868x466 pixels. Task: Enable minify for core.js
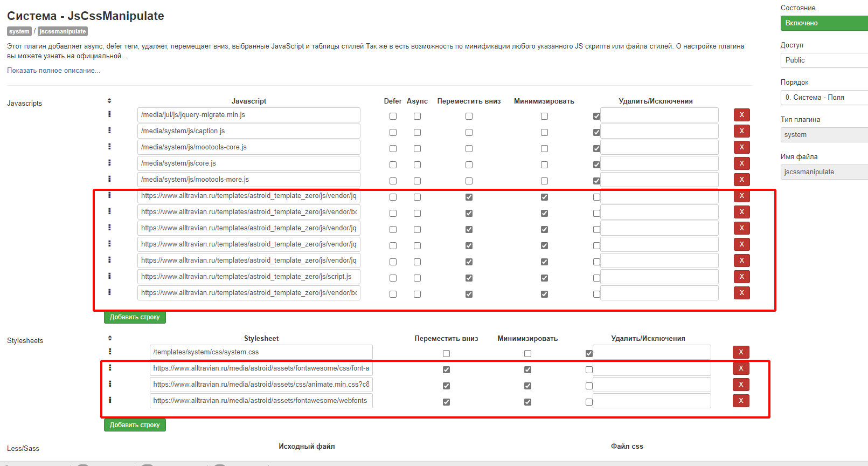click(544, 165)
